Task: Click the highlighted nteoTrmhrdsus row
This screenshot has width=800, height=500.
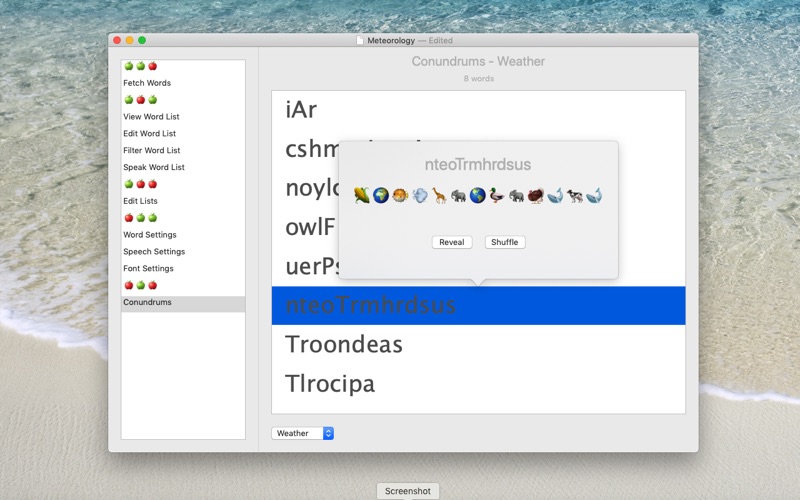Action: point(479,305)
